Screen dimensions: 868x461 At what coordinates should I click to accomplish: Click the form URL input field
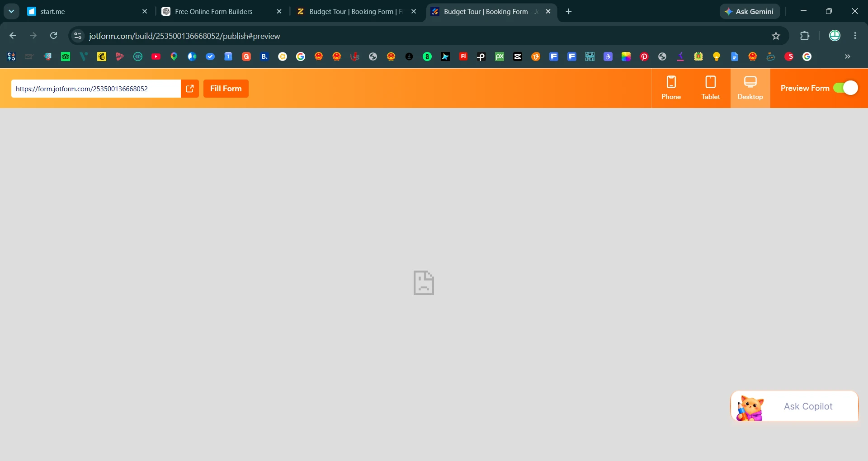pyautogui.click(x=96, y=89)
